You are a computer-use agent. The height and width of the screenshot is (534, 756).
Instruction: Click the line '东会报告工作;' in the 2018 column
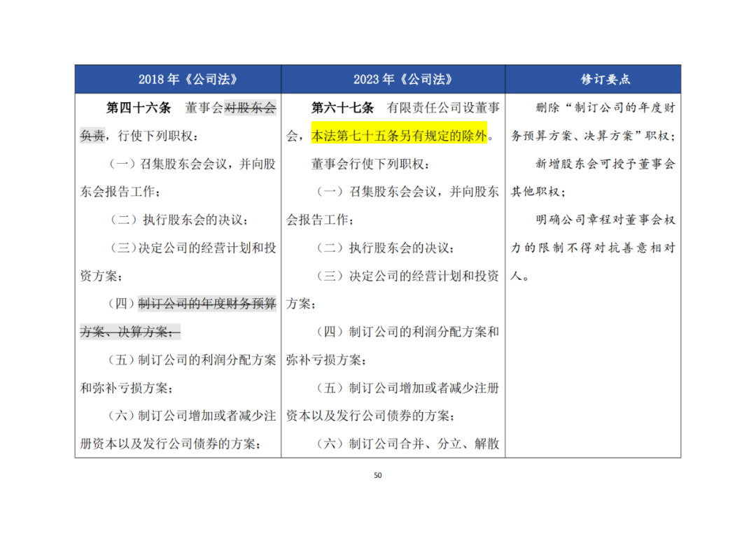[120, 192]
